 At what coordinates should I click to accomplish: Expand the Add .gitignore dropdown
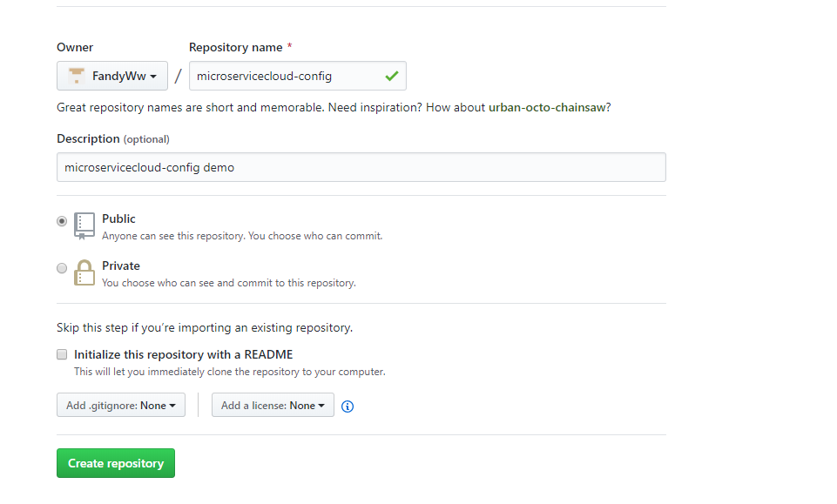point(121,405)
